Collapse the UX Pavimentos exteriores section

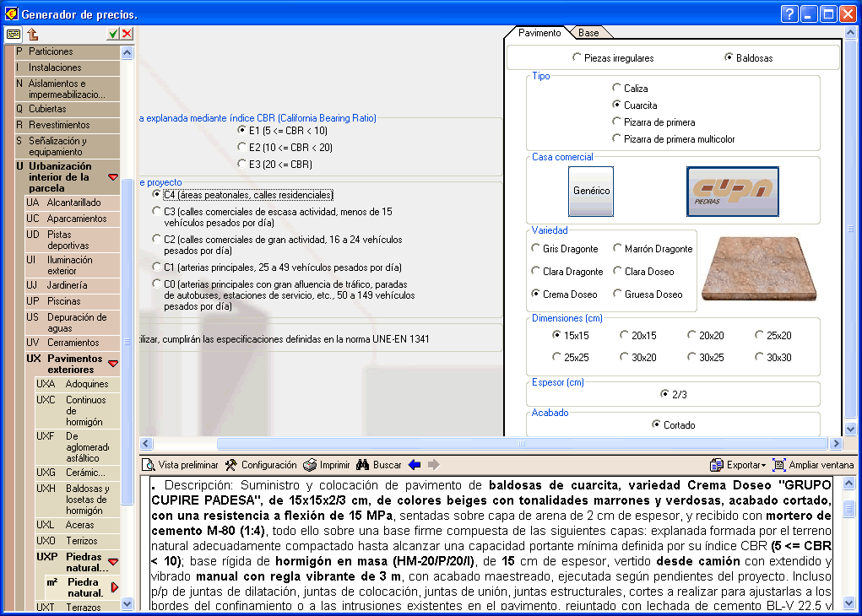pos(113,363)
